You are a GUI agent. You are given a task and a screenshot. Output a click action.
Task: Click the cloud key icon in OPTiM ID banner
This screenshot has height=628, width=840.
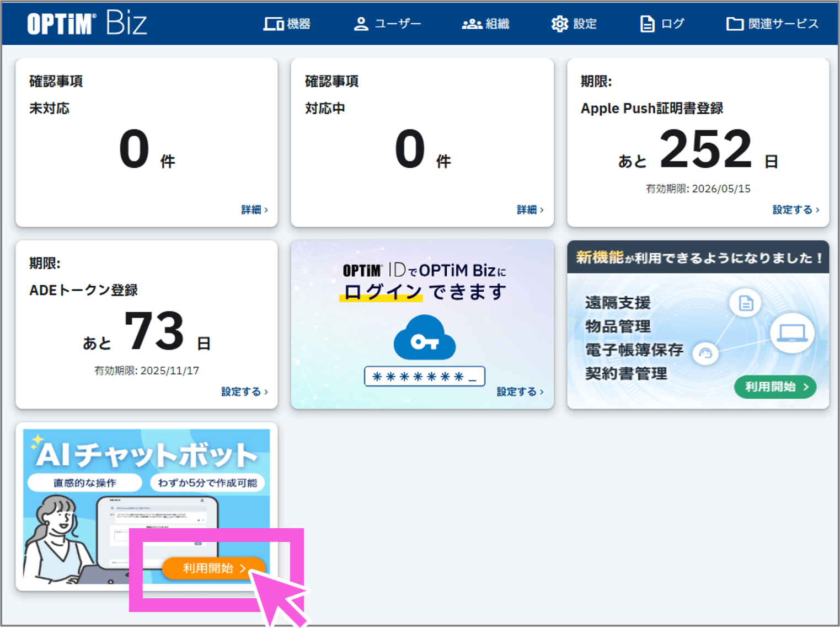(424, 336)
